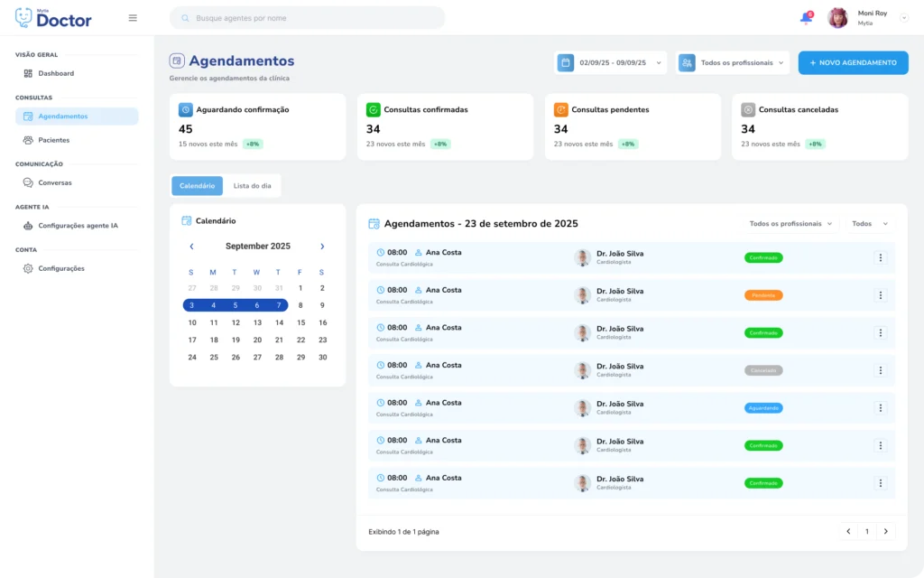Screen dimensions: 924x578
Task: Expand the user account menu chevron
Action: point(904,18)
